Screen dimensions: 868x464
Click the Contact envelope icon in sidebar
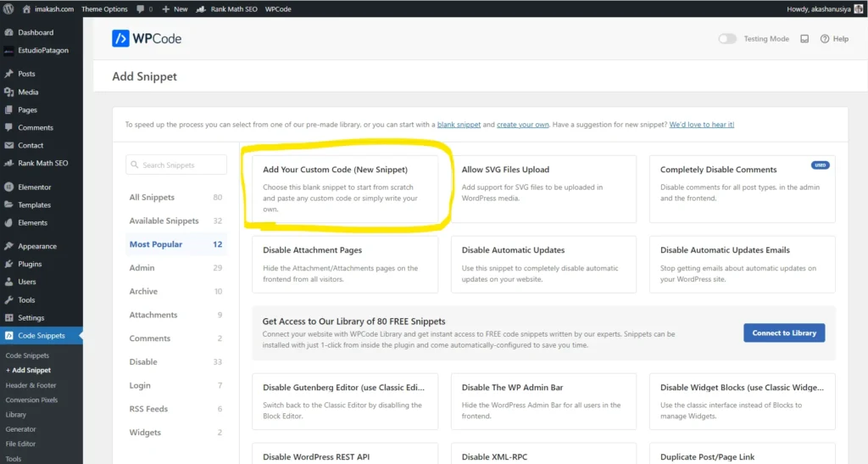8,145
